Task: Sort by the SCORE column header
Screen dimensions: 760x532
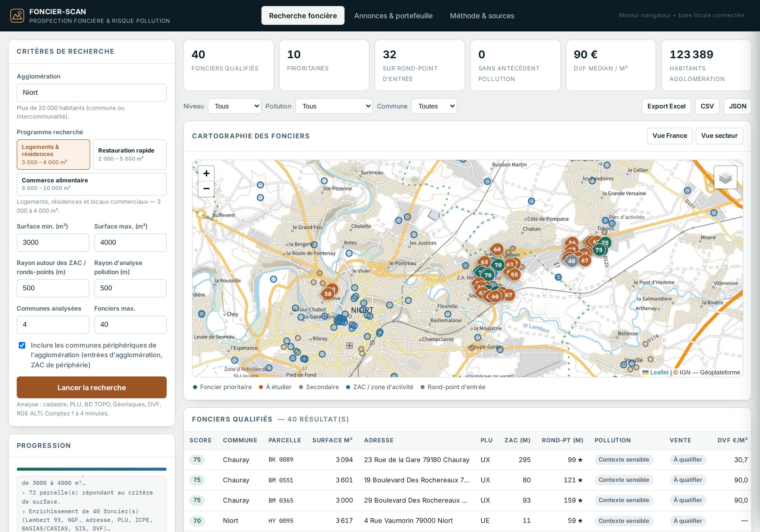Action: (200, 440)
